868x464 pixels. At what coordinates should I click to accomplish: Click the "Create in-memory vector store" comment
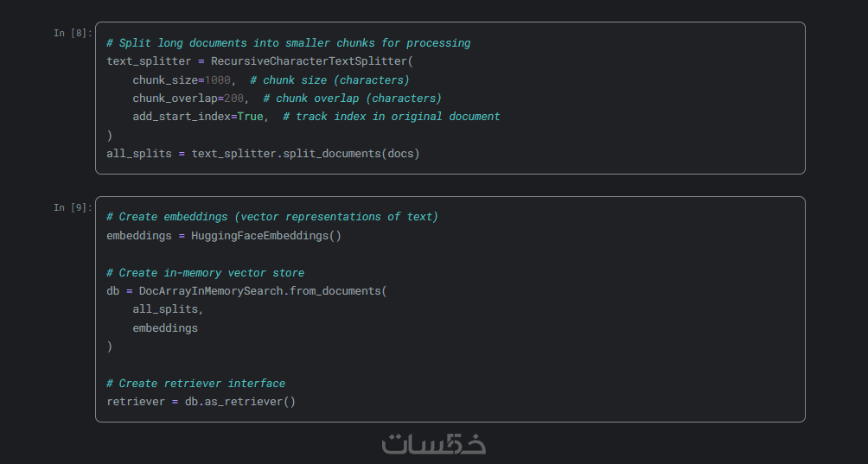(205, 273)
